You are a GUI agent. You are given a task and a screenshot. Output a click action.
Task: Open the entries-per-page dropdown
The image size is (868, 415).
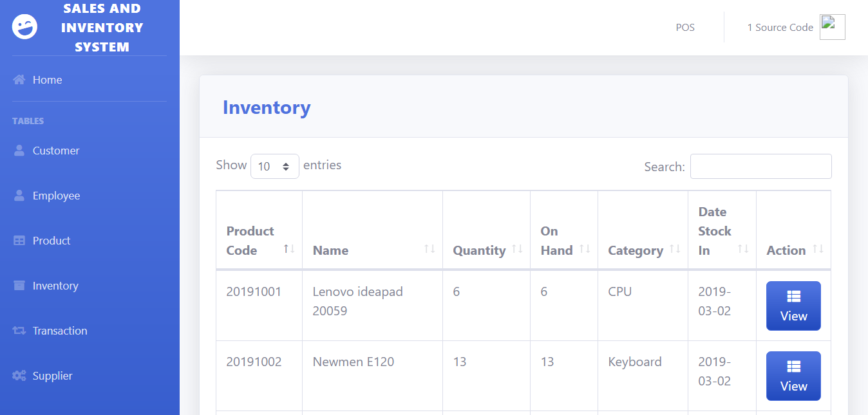(x=274, y=166)
